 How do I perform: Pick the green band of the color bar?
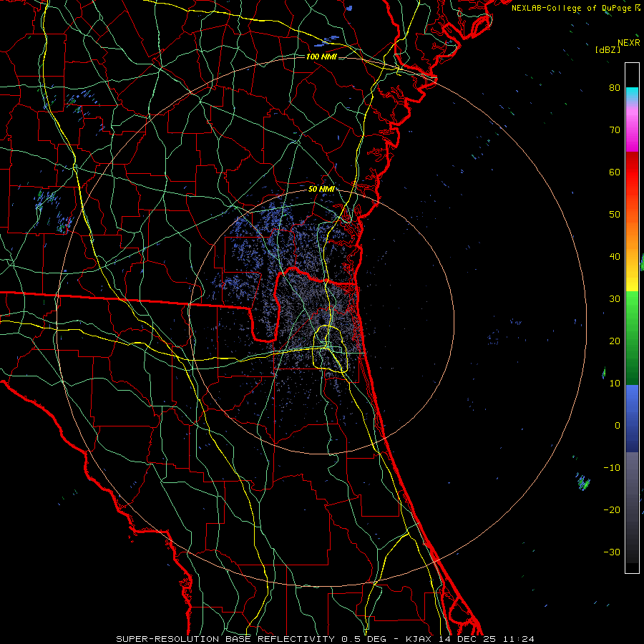point(632,338)
